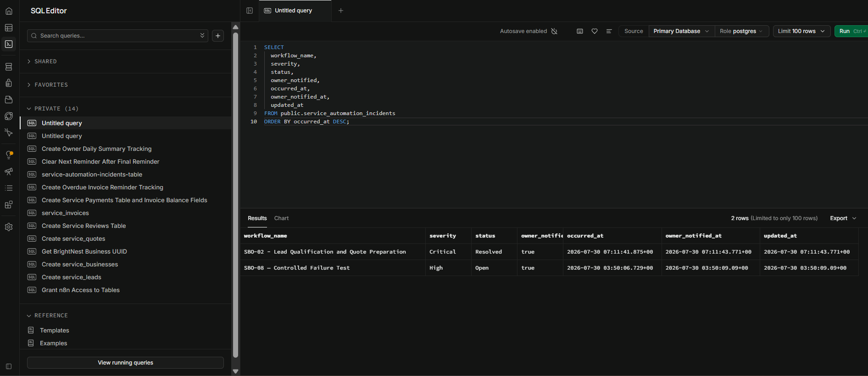Toggle the main navigation sidebar at bottom-left

coord(9,366)
